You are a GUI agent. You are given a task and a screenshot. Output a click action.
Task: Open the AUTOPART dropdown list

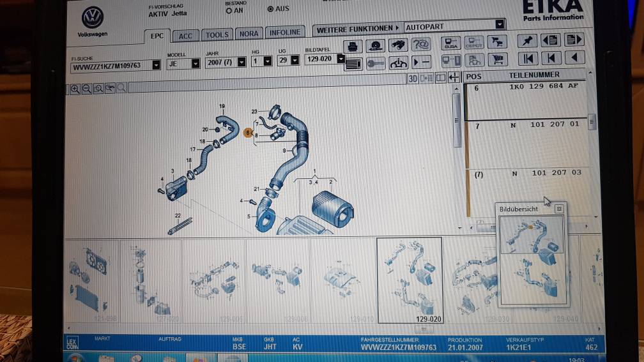tap(500, 25)
